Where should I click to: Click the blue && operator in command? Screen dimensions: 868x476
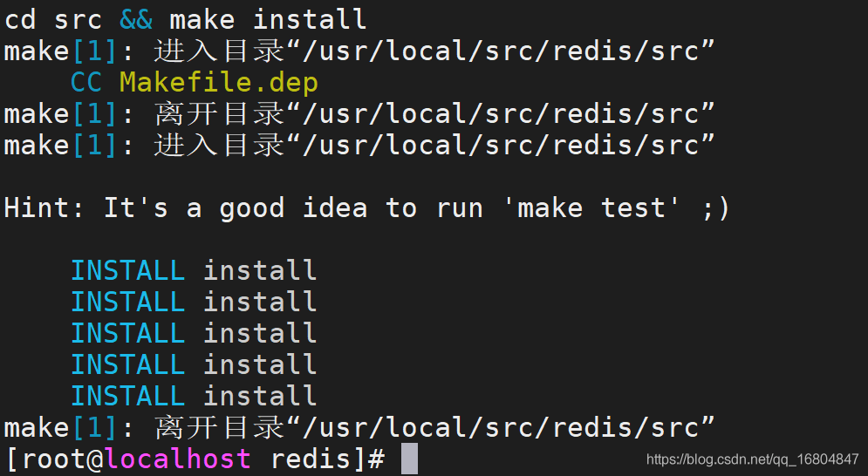136,20
